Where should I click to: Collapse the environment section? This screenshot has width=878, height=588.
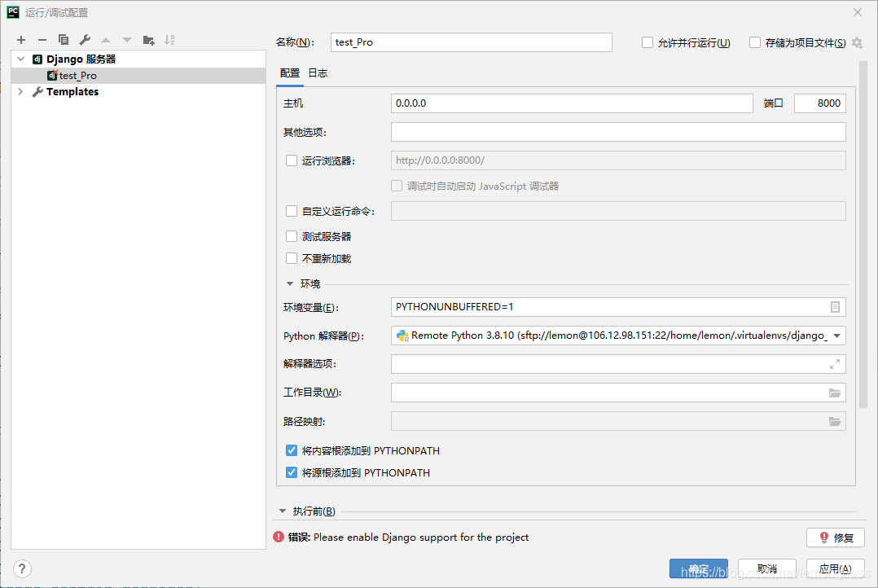point(290,284)
